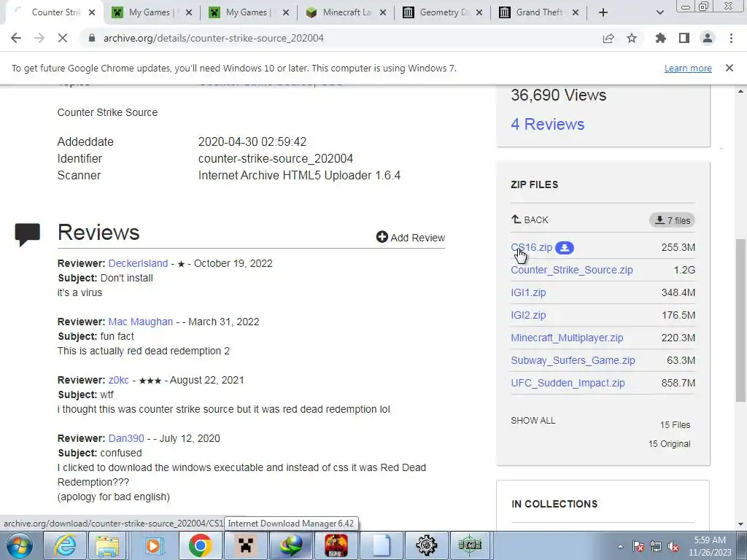747x560 pixels.
Task: Download the IGI1.zip file
Action: point(528,292)
